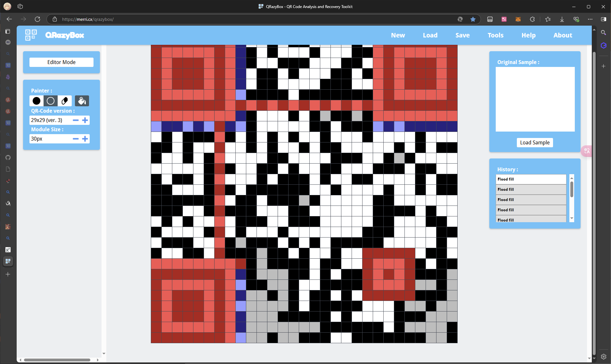Open the favorites list icon

[x=548, y=19]
